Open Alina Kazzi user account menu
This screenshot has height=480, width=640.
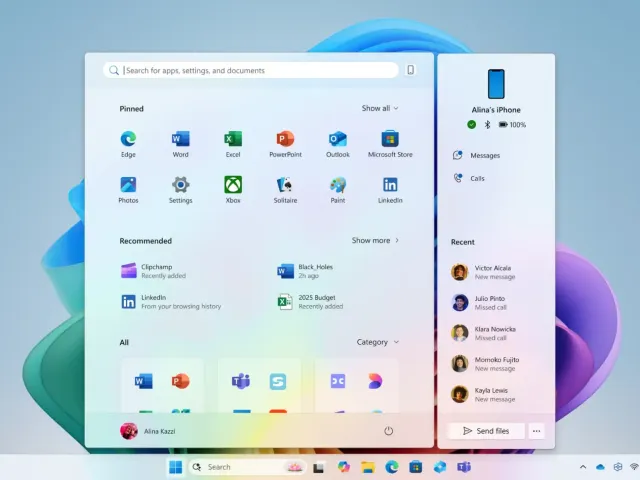[148, 431]
